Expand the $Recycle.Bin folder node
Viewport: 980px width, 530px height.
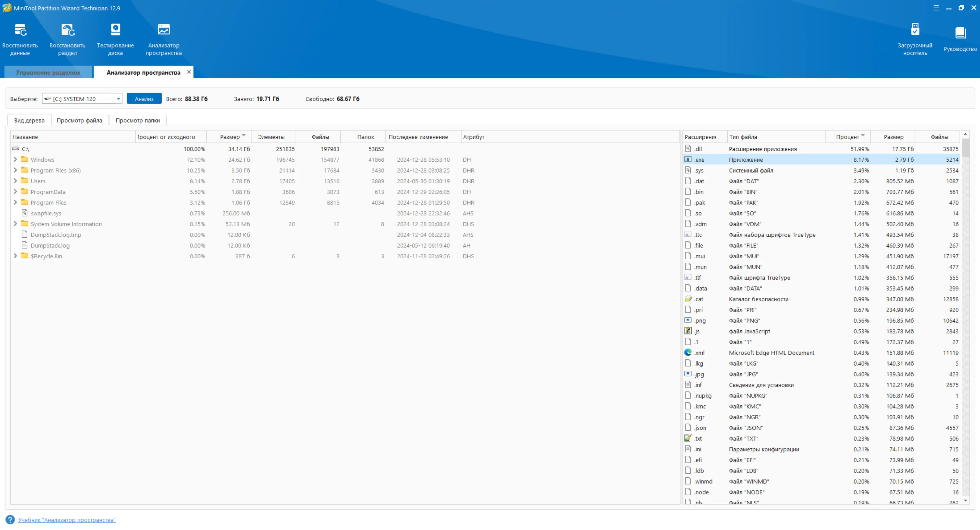tap(15, 256)
